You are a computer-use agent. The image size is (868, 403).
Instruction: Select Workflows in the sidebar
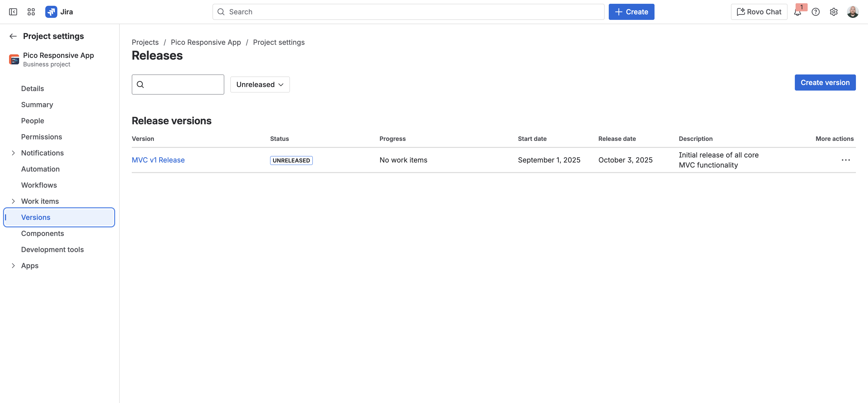coord(39,185)
